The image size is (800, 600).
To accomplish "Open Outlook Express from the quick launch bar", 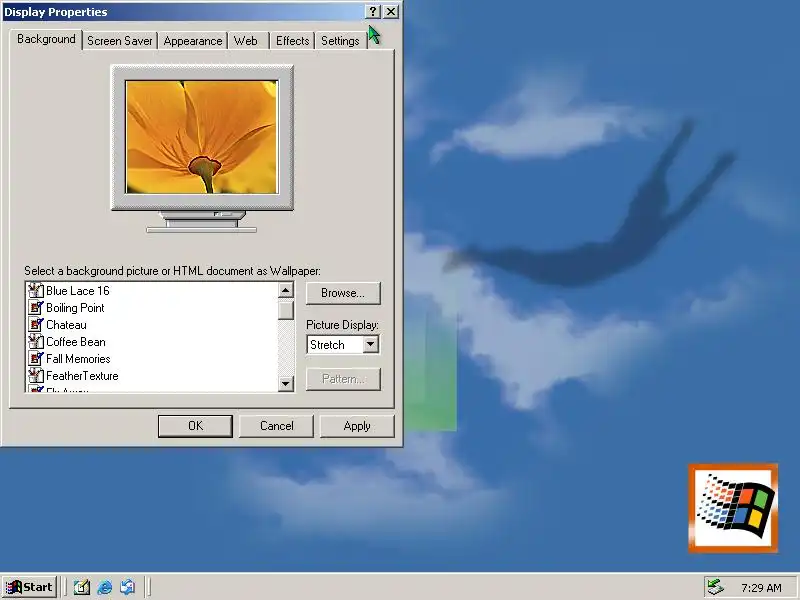I will 128,587.
